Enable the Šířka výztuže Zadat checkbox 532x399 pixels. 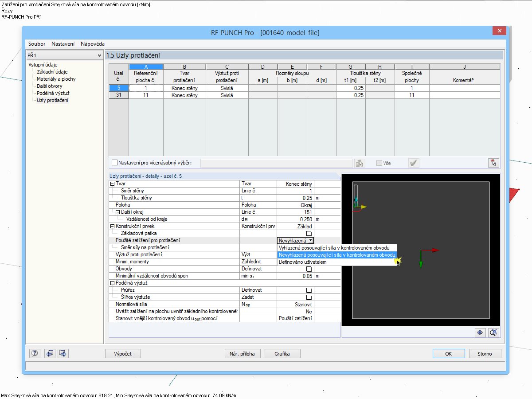[x=309, y=297]
